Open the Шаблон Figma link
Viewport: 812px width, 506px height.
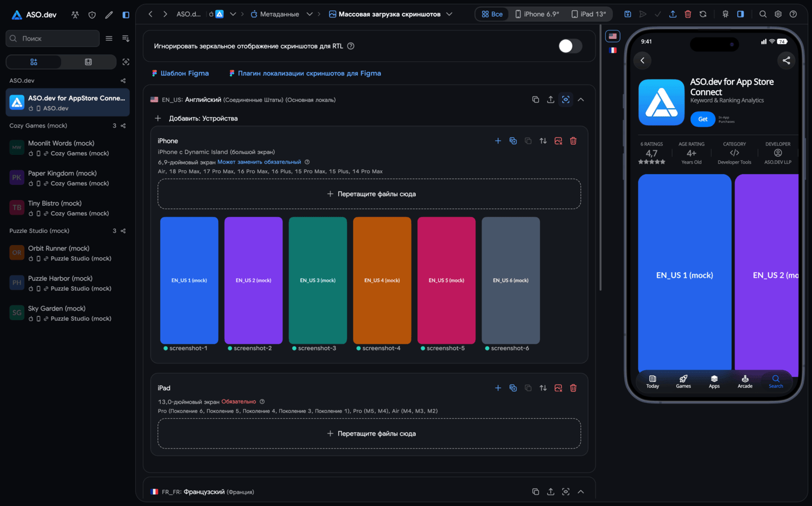point(180,73)
